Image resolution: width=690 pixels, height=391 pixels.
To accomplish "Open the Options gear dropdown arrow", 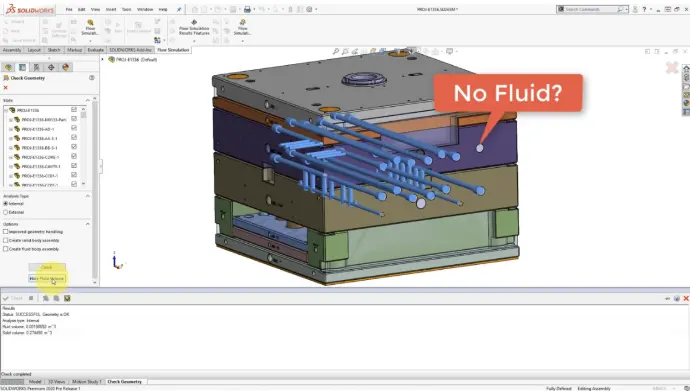I will click(316, 9).
